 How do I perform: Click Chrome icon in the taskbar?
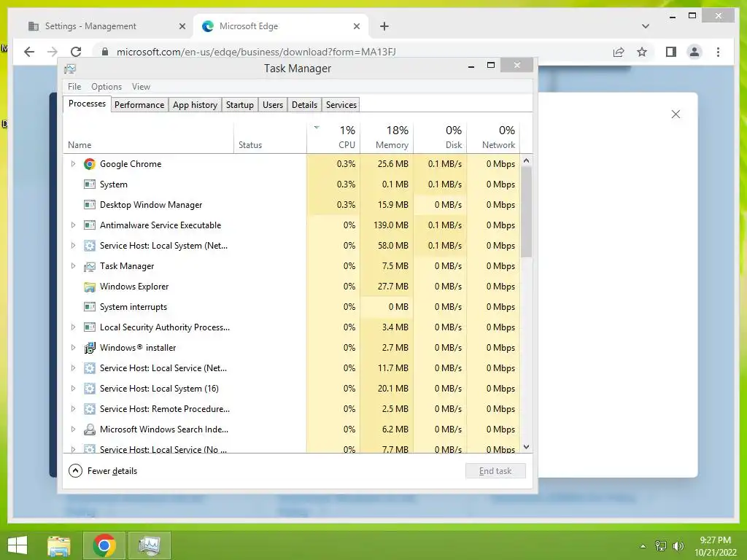pos(104,545)
